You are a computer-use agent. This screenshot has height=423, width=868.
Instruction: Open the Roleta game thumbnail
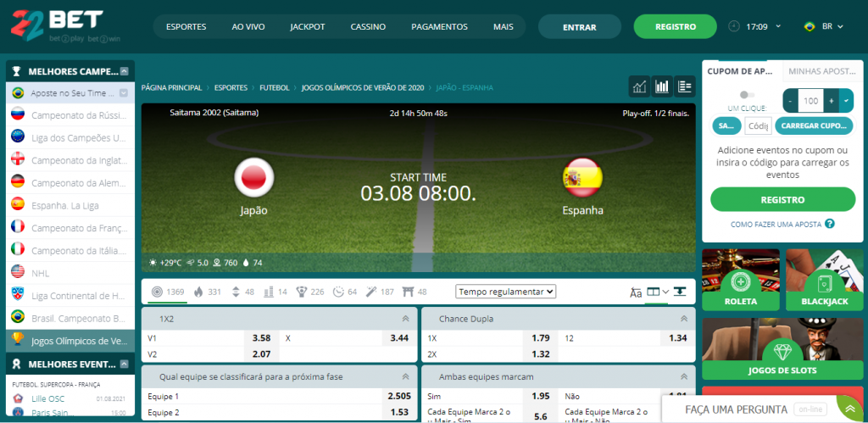(741, 280)
